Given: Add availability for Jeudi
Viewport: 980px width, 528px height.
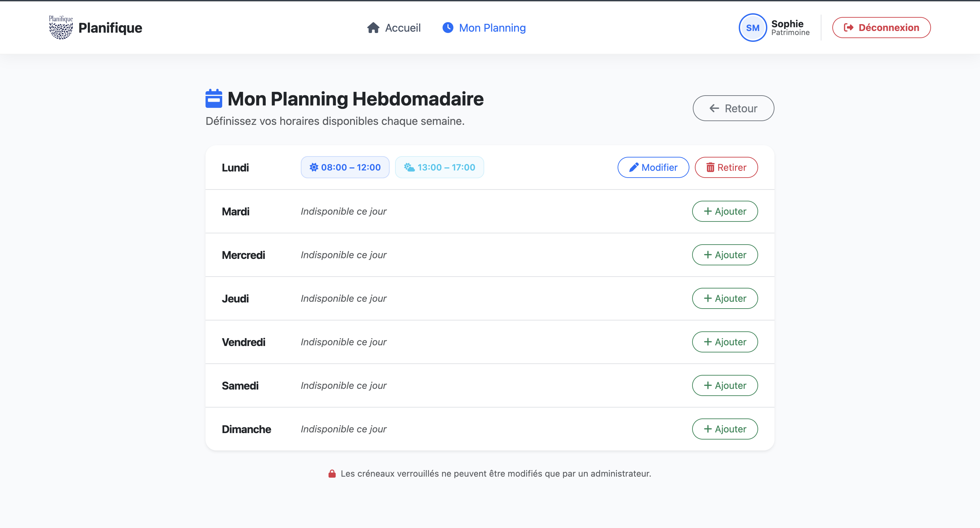Looking at the screenshot, I should pyautogui.click(x=725, y=298).
